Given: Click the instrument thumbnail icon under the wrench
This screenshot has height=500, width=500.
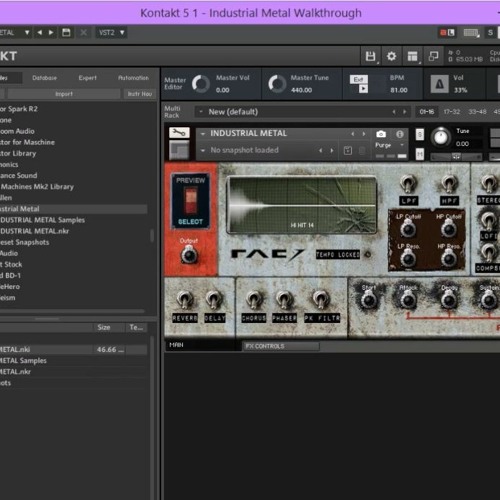Looking at the screenshot, I should click(179, 150).
